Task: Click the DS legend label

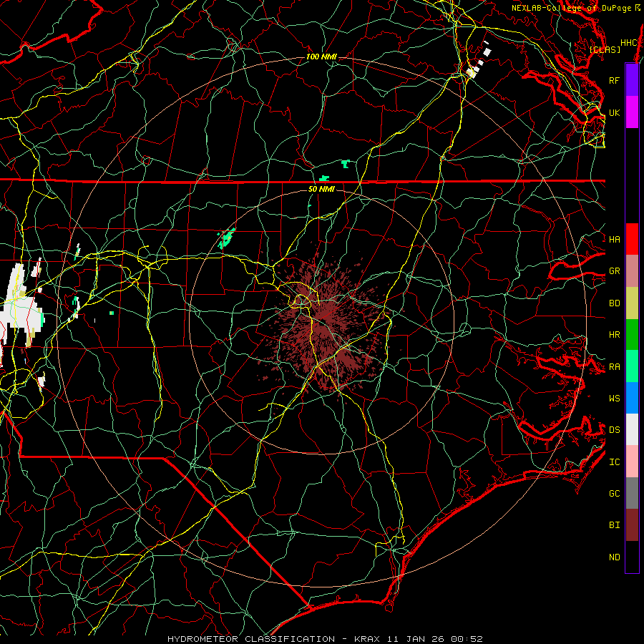Action: [614, 430]
